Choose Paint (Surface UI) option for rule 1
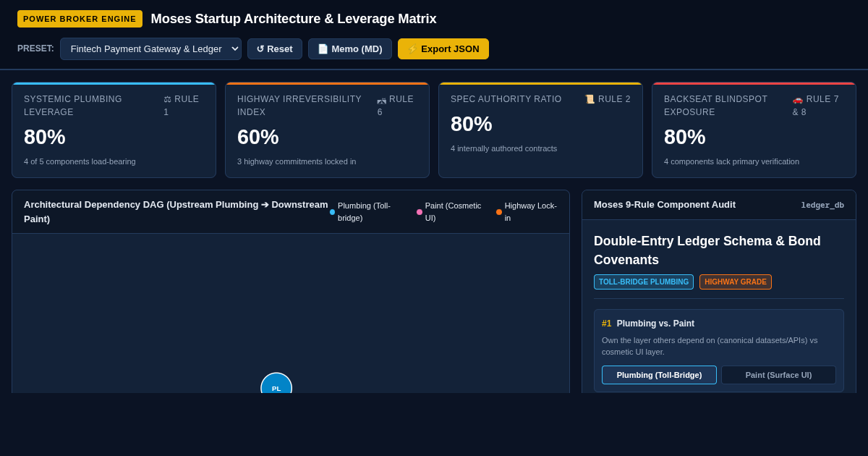This screenshot has height=456, width=868. [778, 375]
